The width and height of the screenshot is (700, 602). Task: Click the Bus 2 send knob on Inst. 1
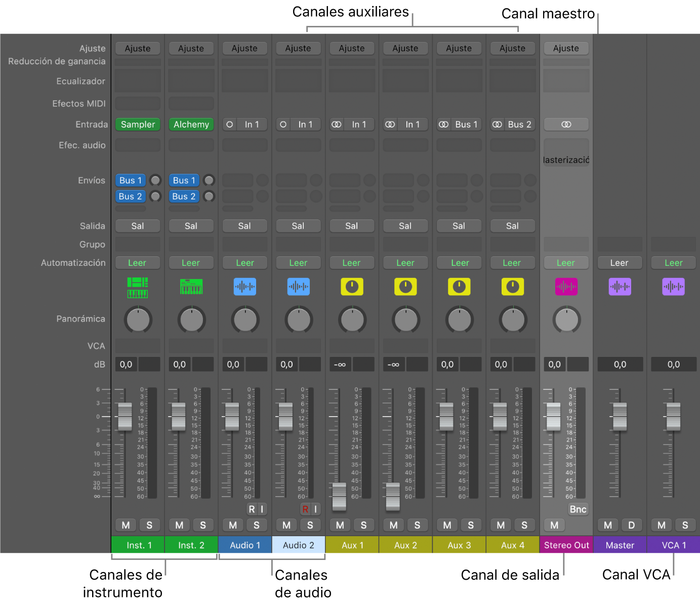[x=155, y=196]
